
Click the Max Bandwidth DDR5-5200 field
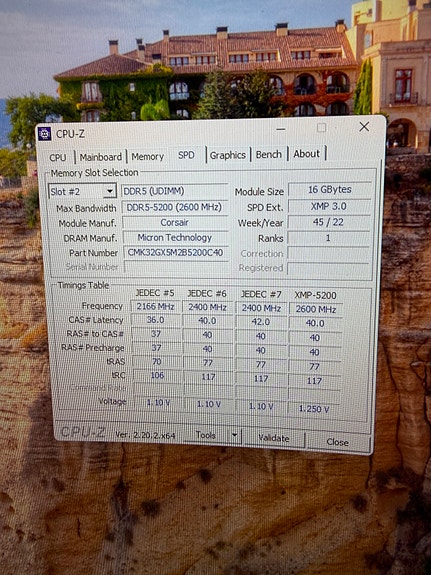click(174, 208)
